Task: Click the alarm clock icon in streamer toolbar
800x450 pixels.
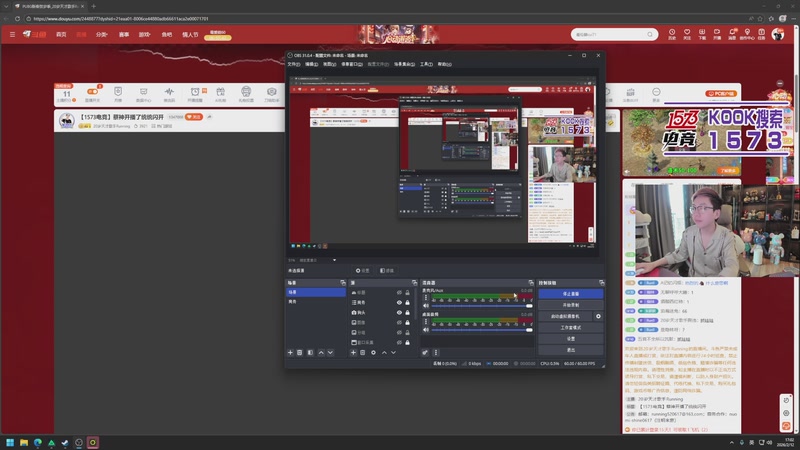Action: point(195,93)
